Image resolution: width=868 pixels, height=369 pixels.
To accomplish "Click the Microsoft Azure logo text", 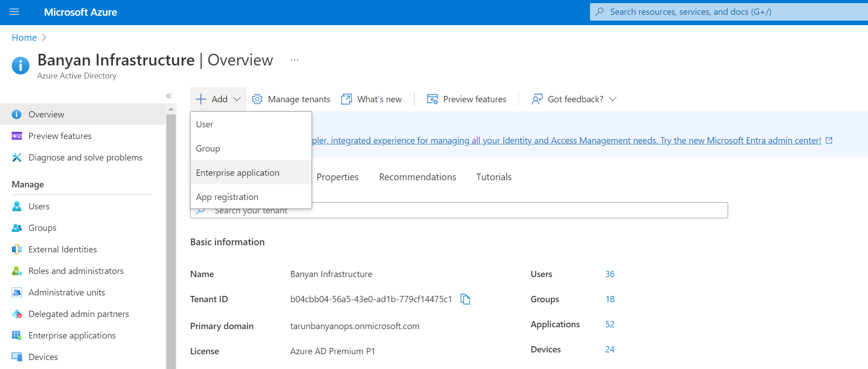I will 80,12.
